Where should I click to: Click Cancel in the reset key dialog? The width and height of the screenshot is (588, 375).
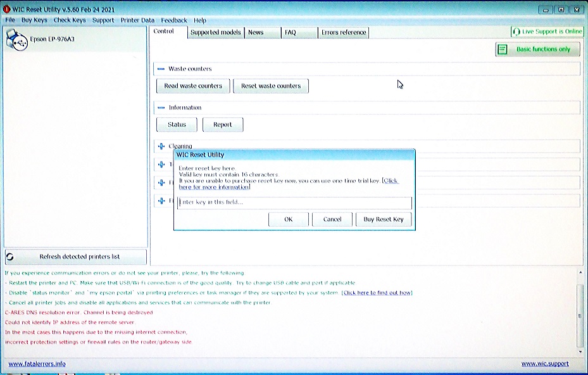tap(332, 219)
